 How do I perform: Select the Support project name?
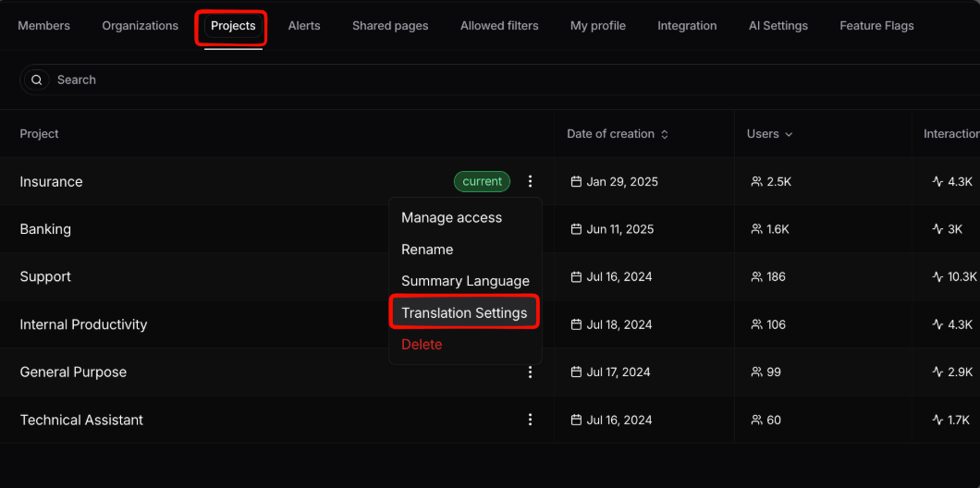click(45, 276)
